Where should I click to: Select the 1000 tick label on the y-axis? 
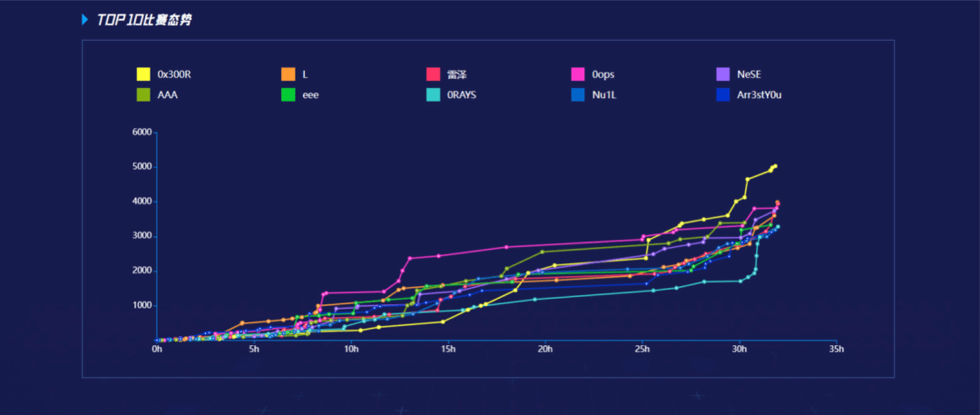point(141,306)
